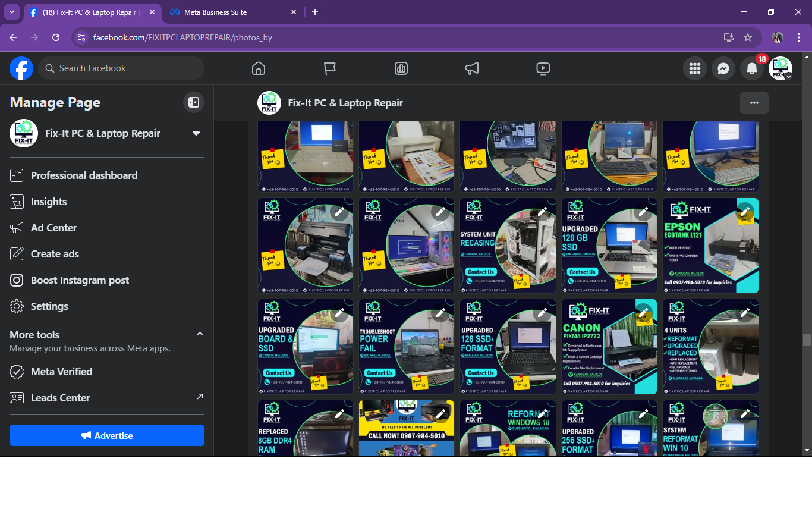
Task: Open the Messenger icon
Action: (x=723, y=69)
